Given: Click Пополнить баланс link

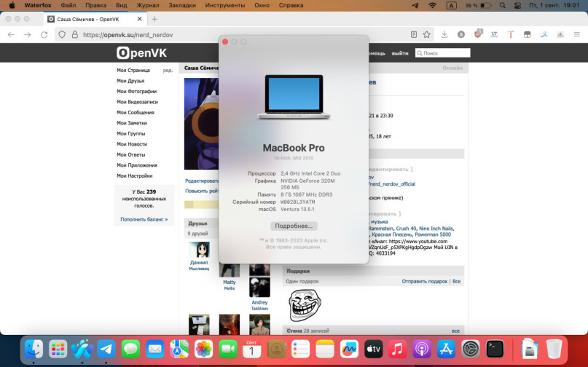Looking at the screenshot, I should click(x=144, y=219).
